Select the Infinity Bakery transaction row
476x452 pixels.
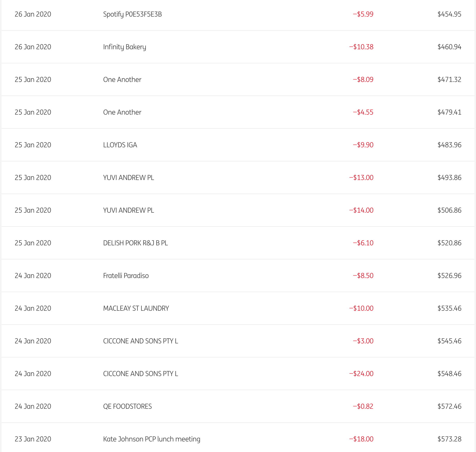pyautogui.click(x=125, y=47)
